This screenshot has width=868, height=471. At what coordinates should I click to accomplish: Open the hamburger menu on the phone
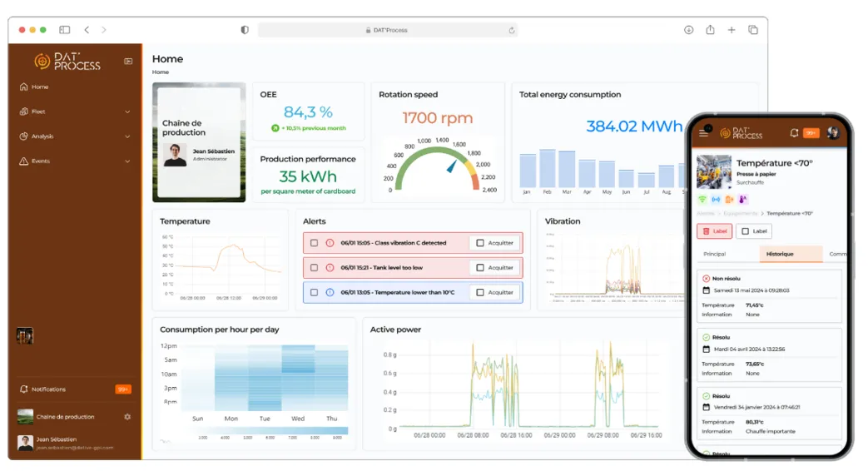pos(704,133)
